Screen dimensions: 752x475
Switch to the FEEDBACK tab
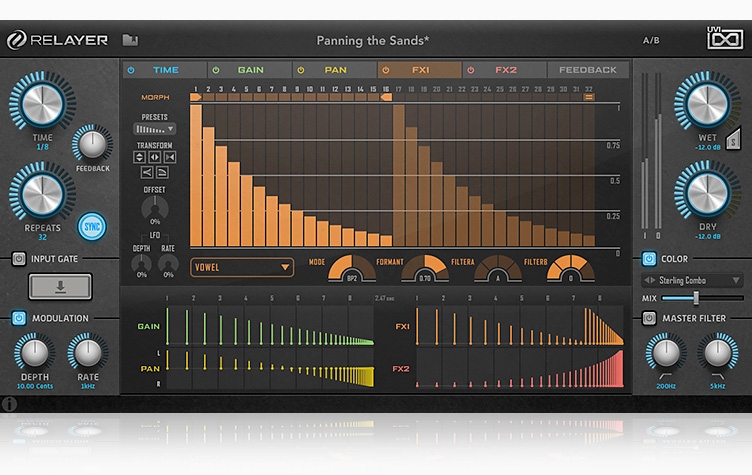tap(587, 70)
